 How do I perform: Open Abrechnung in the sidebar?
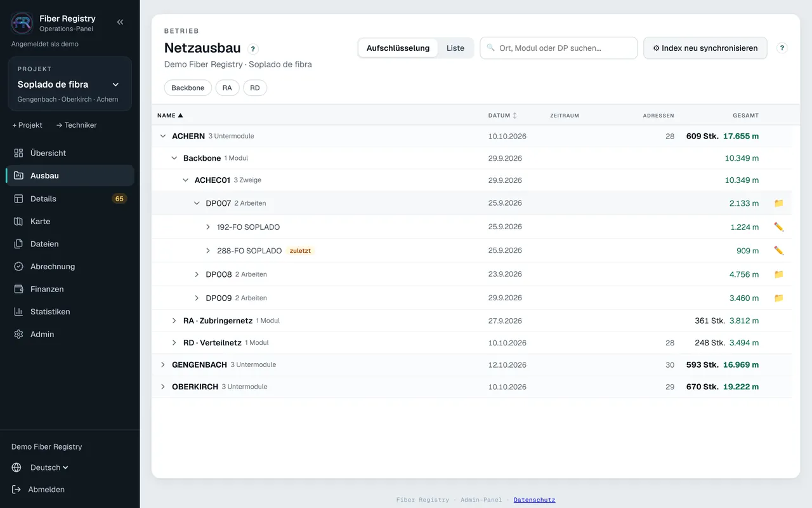pos(70,267)
